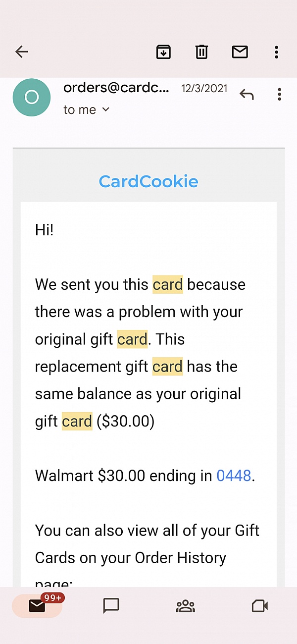Tap the 12/3/2021 date stamp
The image size is (297, 644).
click(204, 89)
